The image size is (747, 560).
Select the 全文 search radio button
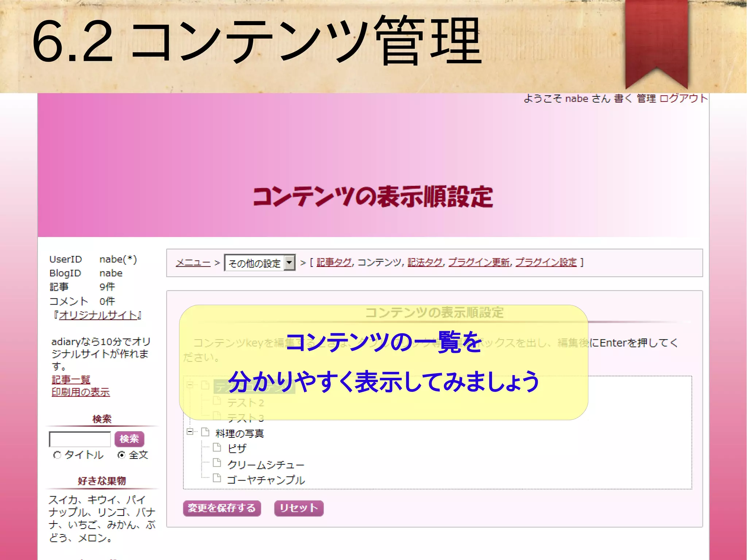point(121,455)
